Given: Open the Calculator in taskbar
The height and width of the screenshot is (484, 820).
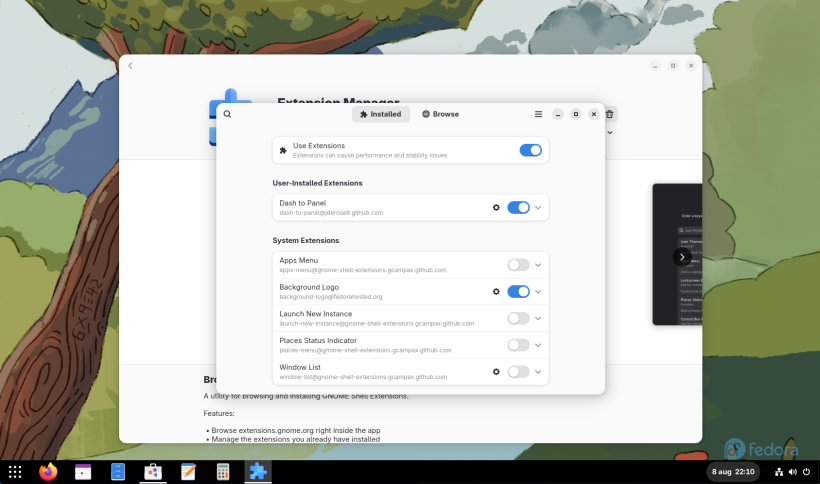Looking at the screenshot, I should (223, 472).
